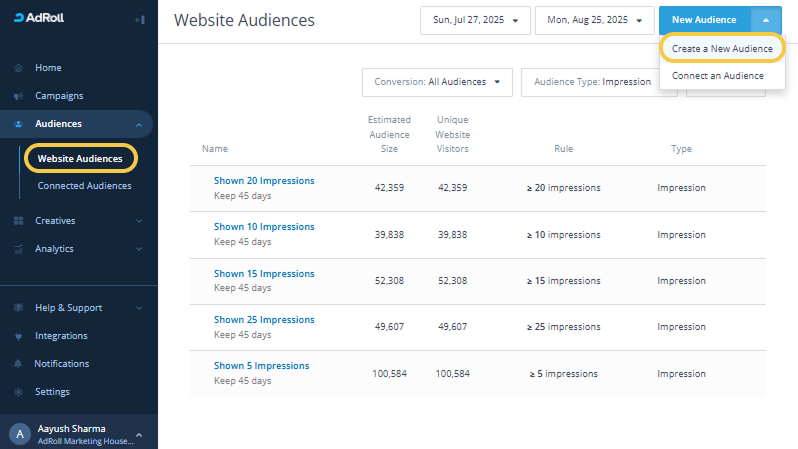
Task: Select Create a New Audience menu option
Action: coord(721,48)
